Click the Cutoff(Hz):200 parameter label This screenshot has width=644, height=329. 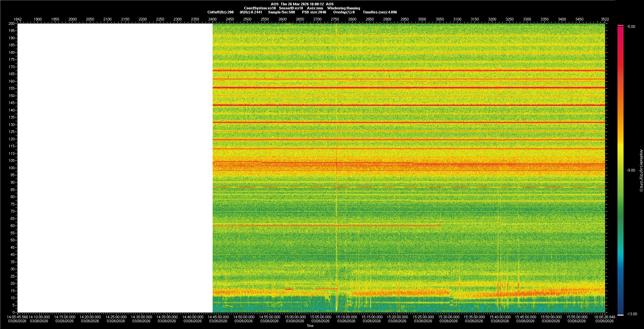click(220, 12)
